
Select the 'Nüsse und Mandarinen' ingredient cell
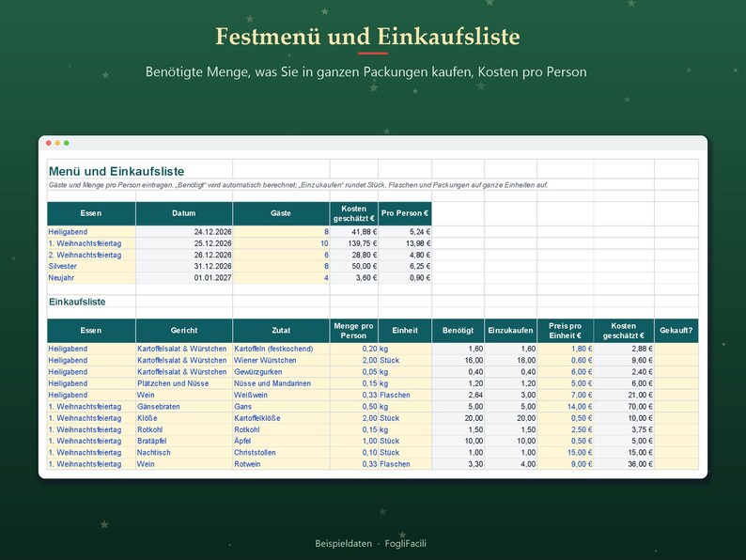tap(281, 383)
